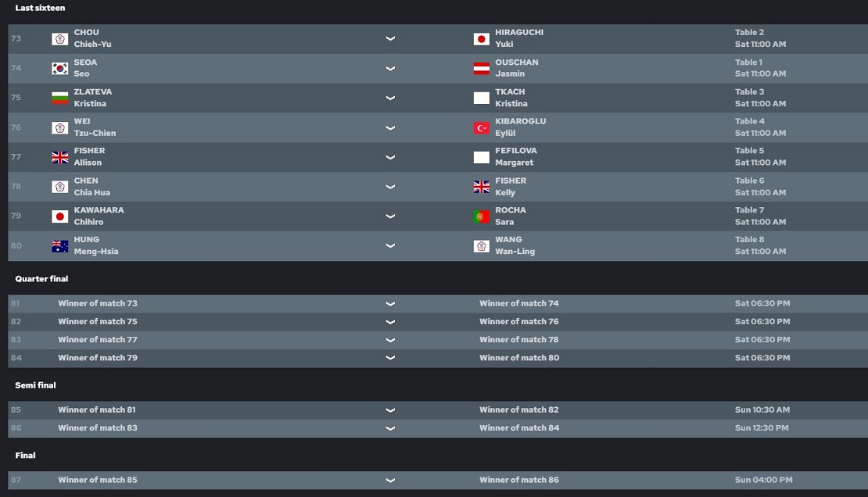
Task: Click the Turkey flag beside Eylül Kibaroglu
Action: [482, 127]
